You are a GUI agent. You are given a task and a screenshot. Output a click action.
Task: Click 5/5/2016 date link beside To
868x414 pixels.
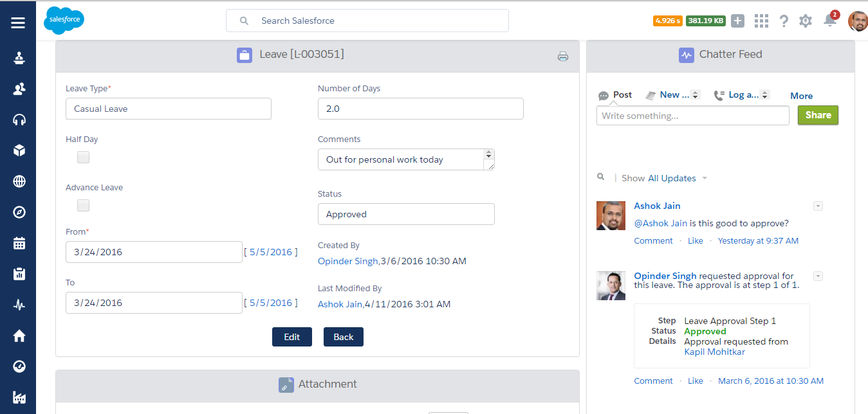(x=271, y=303)
